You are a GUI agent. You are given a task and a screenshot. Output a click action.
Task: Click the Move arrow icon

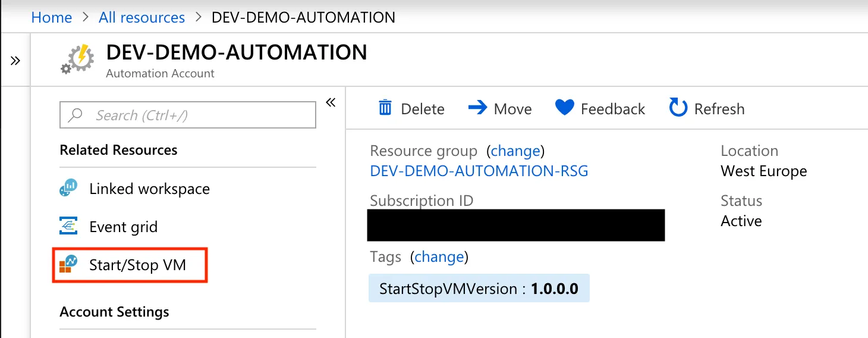tap(477, 108)
